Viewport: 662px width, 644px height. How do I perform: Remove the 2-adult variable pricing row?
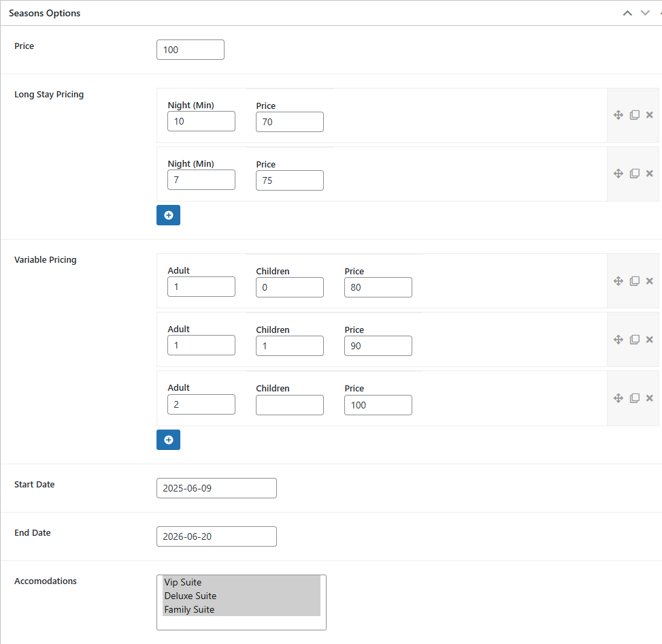(649, 398)
